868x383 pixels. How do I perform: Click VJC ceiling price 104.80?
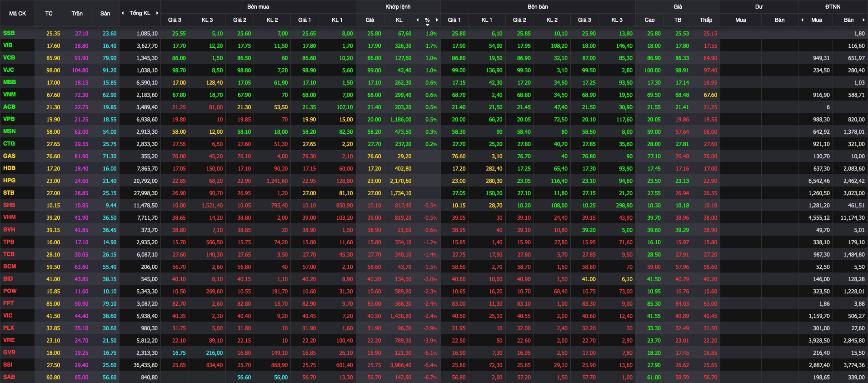click(x=80, y=71)
